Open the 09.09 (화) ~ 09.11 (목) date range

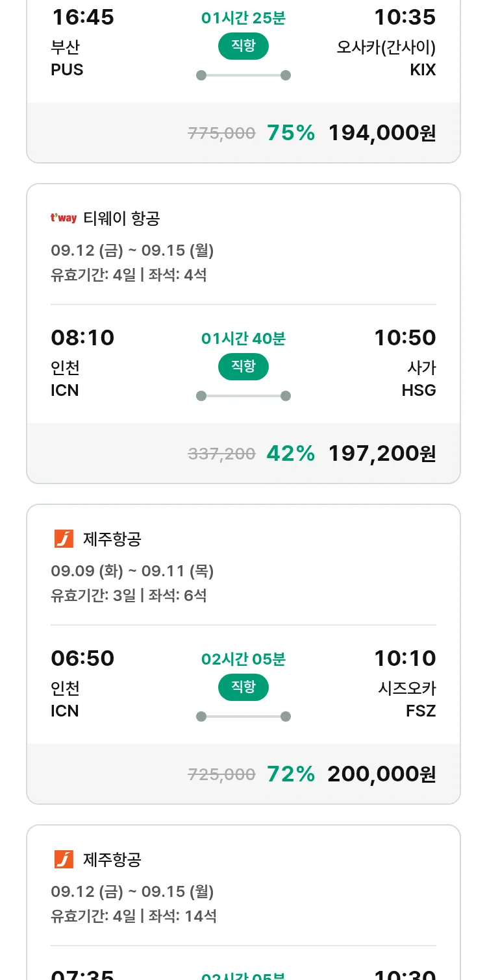pos(132,571)
